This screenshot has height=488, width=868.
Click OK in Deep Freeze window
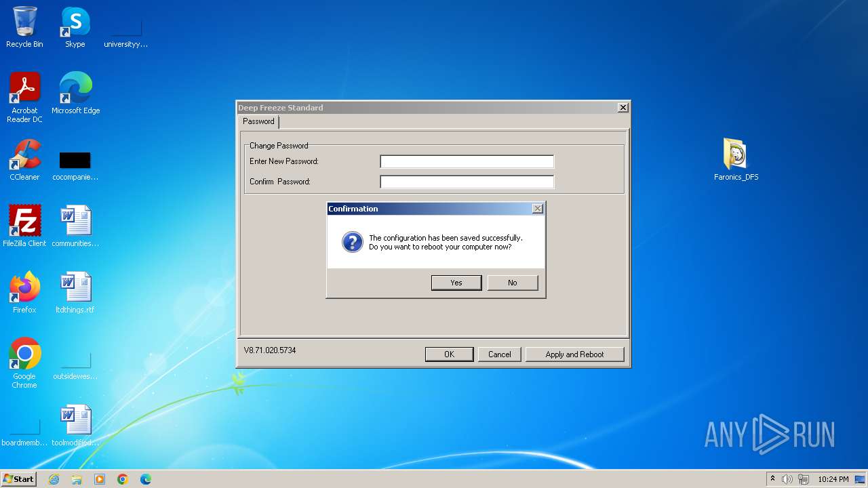coord(449,354)
